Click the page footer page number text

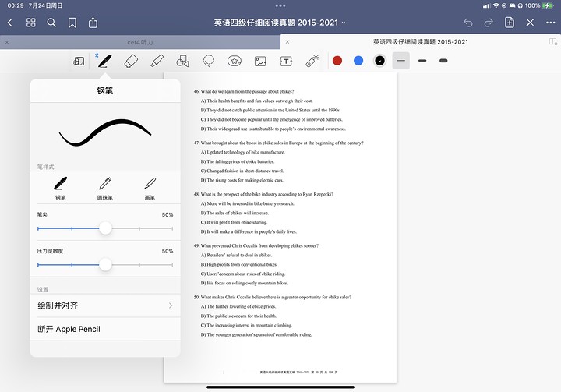298,373
